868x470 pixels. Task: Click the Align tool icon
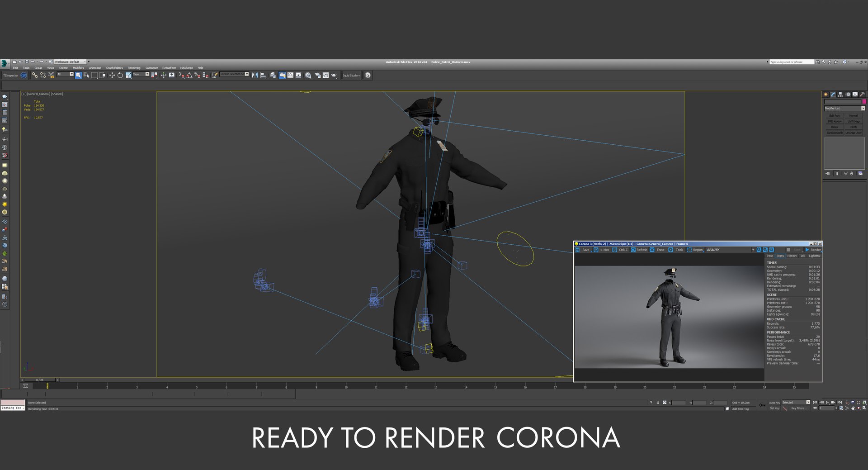coord(263,75)
